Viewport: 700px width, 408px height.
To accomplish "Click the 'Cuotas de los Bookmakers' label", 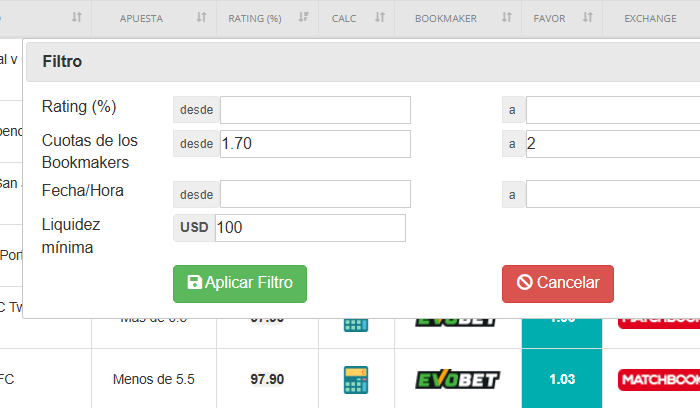I will coord(90,151).
